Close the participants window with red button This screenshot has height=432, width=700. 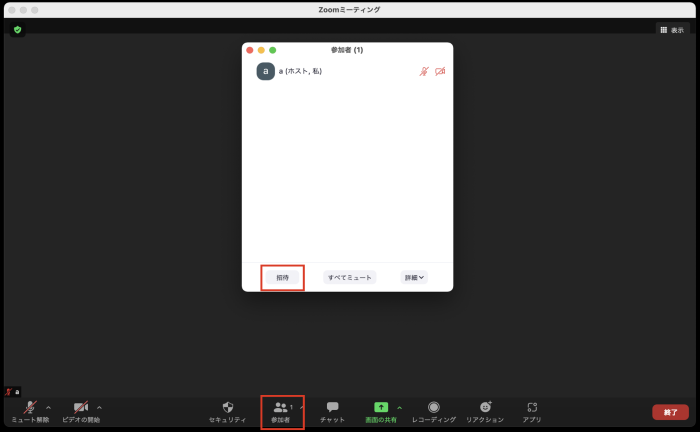(x=250, y=50)
